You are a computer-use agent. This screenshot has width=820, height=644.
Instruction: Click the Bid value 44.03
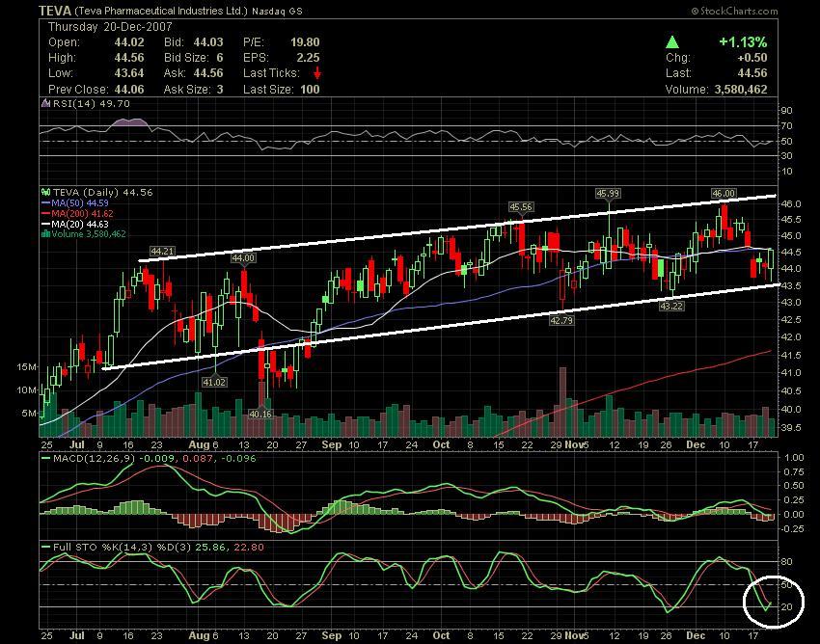point(208,42)
